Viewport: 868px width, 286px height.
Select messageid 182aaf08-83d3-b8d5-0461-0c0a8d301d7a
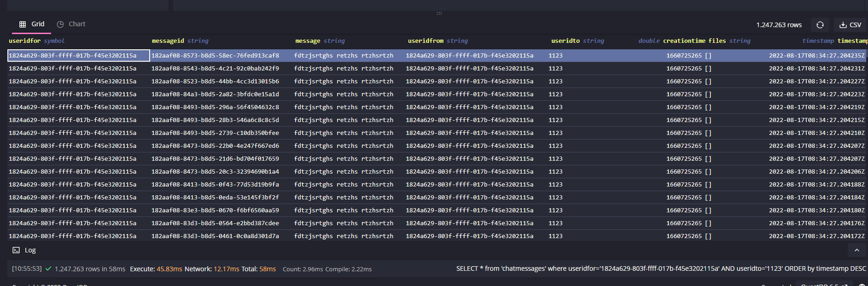pos(215,236)
